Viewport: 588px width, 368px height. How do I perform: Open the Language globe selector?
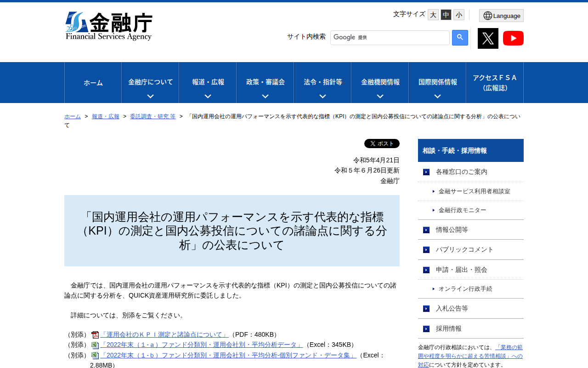(501, 16)
